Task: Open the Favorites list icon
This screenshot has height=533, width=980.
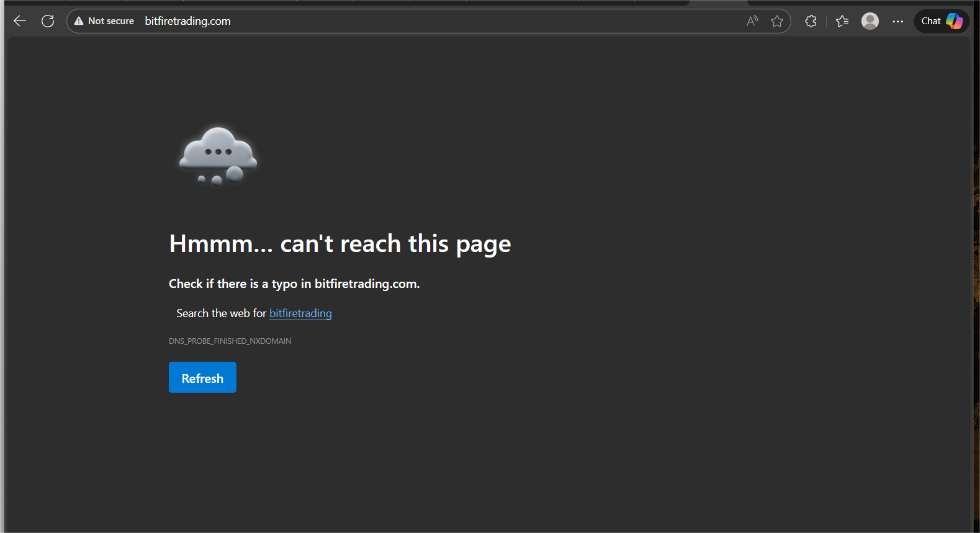Action: coord(842,21)
